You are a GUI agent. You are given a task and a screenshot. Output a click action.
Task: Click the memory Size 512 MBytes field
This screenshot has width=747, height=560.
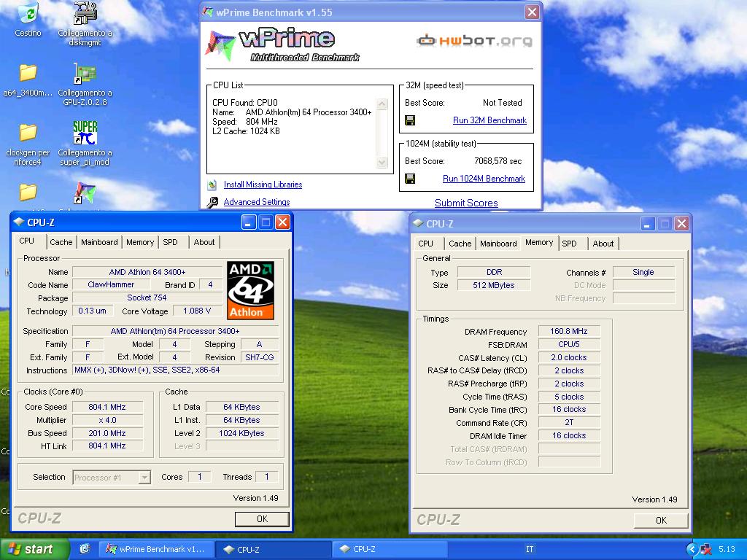click(x=494, y=285)
